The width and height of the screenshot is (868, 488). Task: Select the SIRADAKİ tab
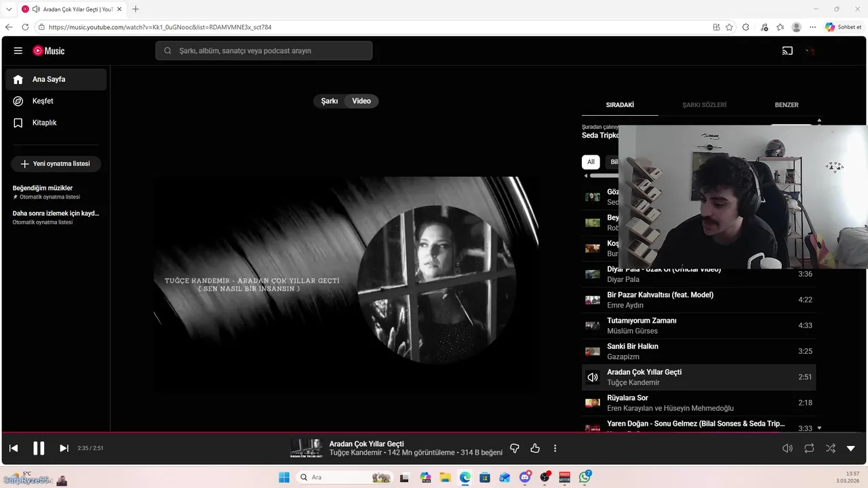point(620,105)
